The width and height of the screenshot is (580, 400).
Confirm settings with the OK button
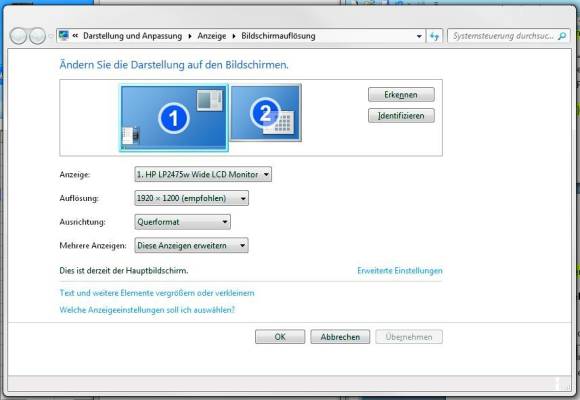[x=280, y=337]
